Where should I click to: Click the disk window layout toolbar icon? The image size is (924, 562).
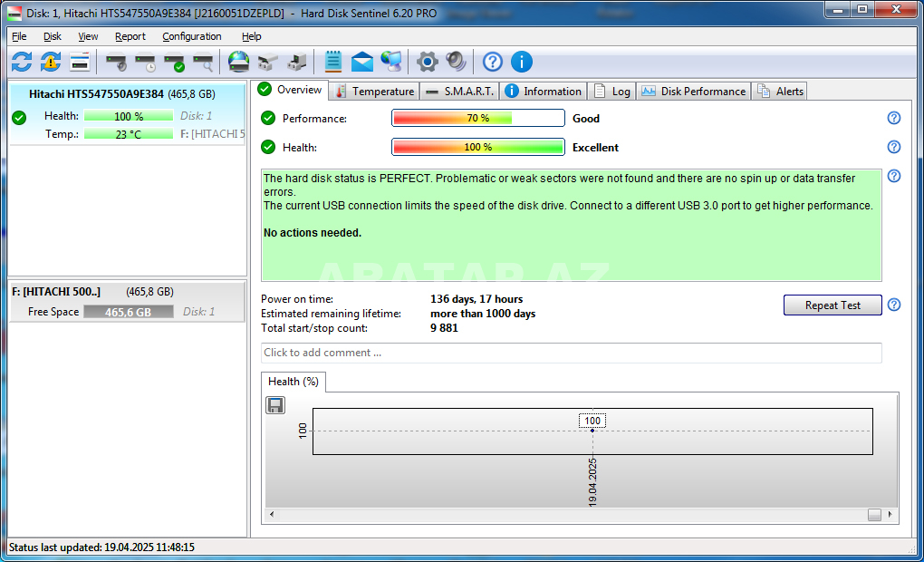80,62
